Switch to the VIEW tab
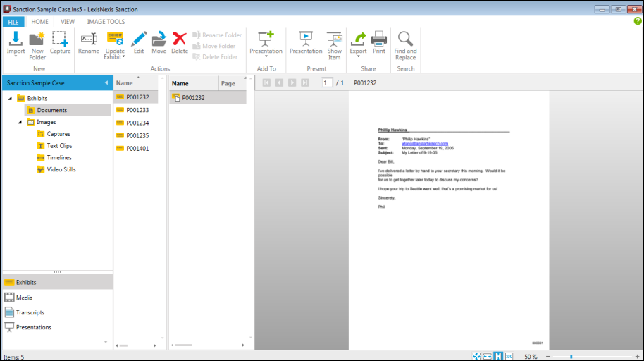This screenshot has width=644, height=361. click(68, 22)
